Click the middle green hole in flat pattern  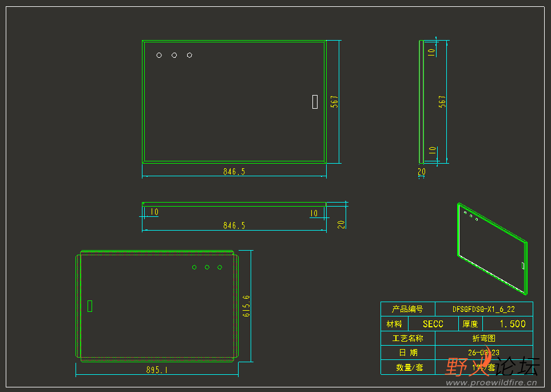tap(207, 267)
